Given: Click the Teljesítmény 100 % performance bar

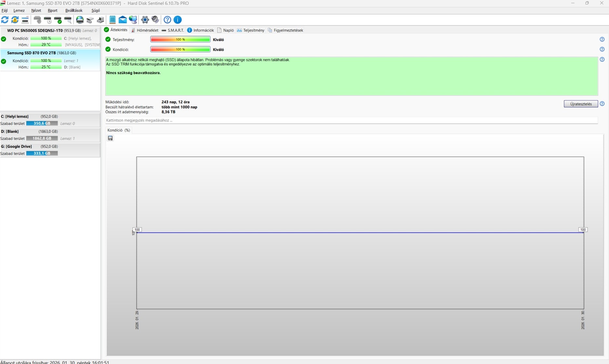Looking at the screenshot, I should 180,39.
